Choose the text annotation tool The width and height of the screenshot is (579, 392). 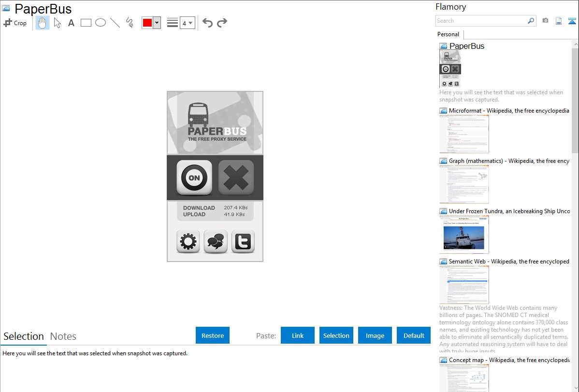coord(71,23)
